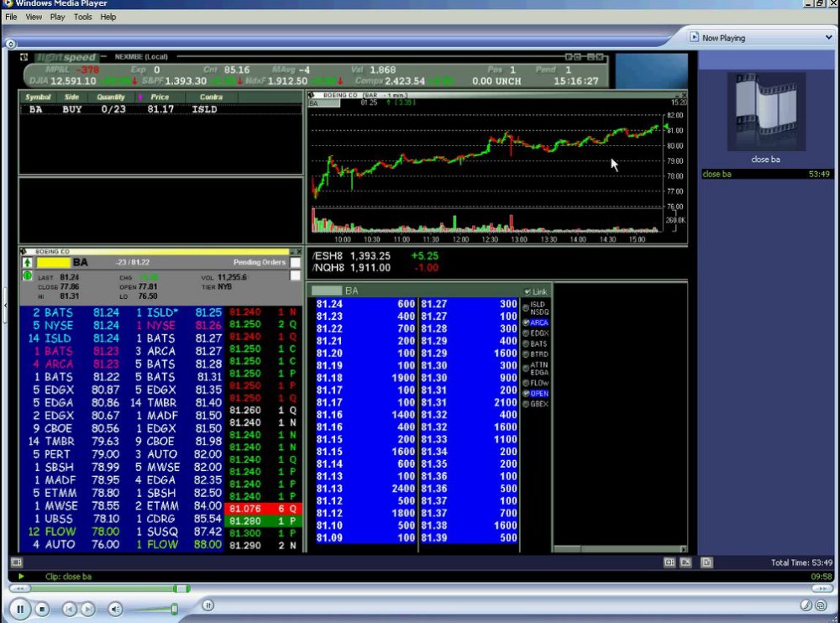The height and width of the screenshot is (623, 840).
Task: Mute the player volume speaker icon
Action: 115,609
